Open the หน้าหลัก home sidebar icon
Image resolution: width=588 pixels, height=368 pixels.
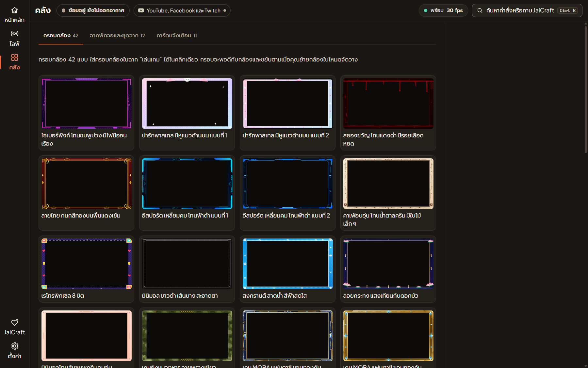point(14,10)
